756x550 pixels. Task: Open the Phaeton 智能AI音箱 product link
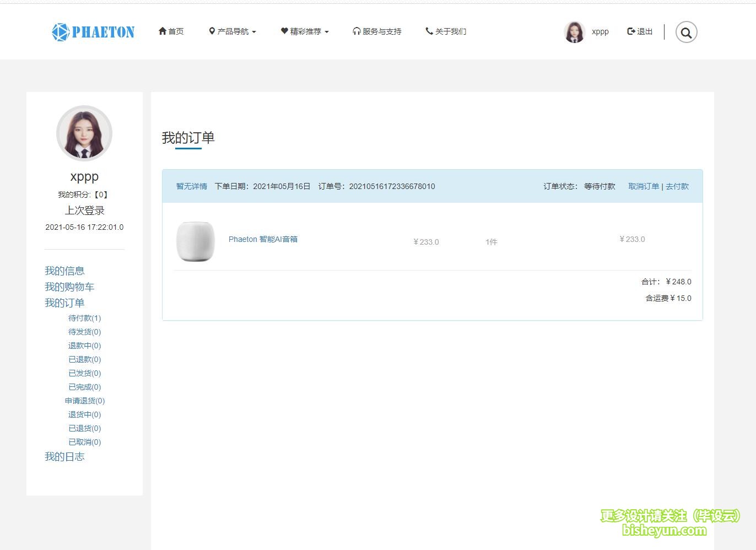(263, 239)
